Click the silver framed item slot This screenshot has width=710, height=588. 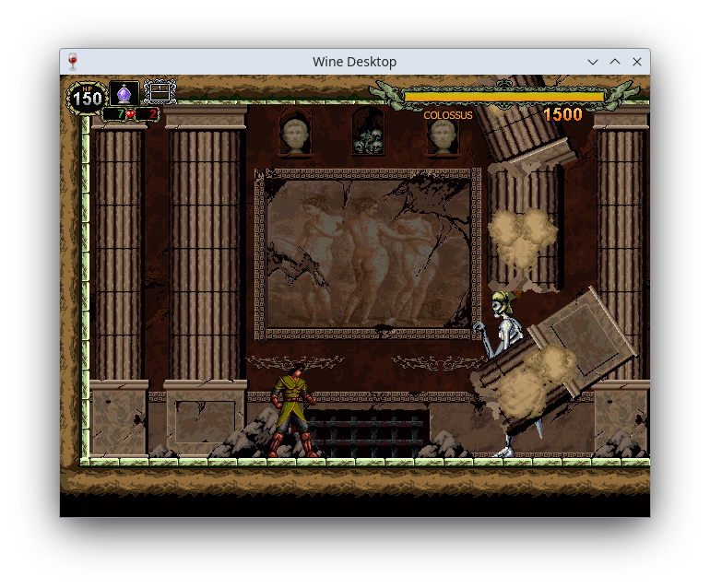[x=160, y=91]
